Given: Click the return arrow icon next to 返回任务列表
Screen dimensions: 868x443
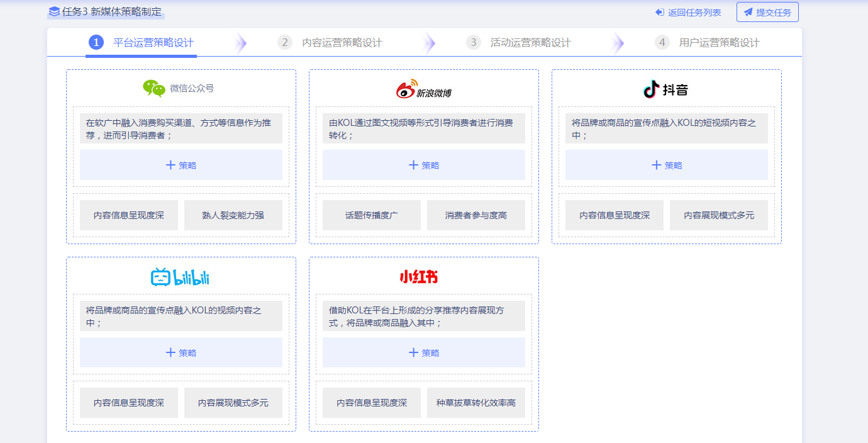Looking at the screenshot, I should click(x=660, y=13).
